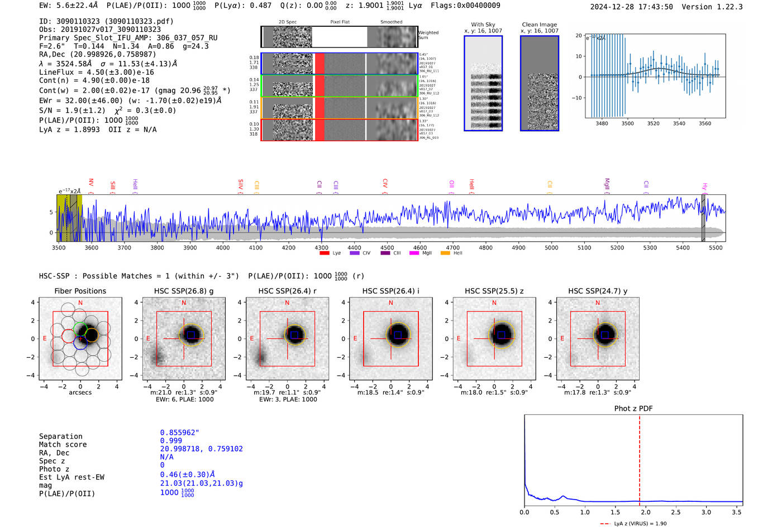Screen dimensions: 782x532
Task: Open the HSC SSP(26.8) g image
Action: (184, 339)
